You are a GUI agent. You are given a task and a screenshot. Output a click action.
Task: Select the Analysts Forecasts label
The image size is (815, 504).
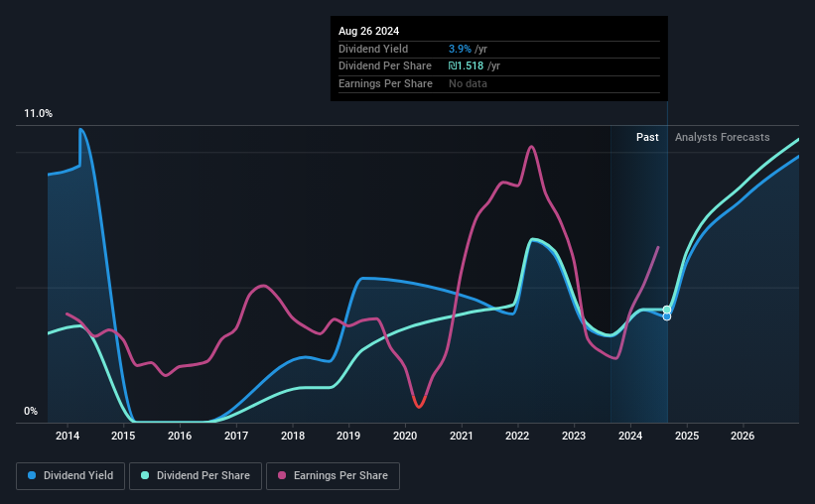[x=722, y=137]
